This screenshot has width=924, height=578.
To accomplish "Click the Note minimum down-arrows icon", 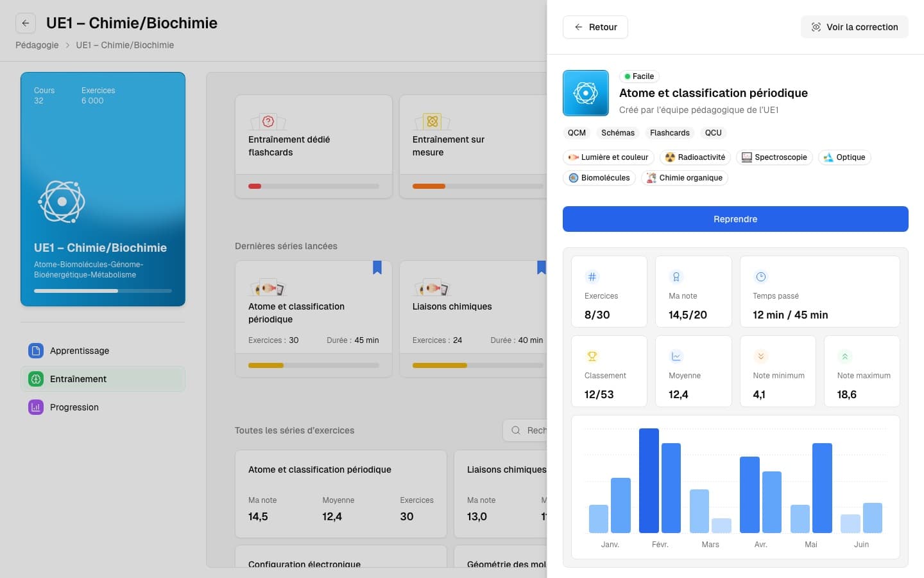I will click(760, 356).
